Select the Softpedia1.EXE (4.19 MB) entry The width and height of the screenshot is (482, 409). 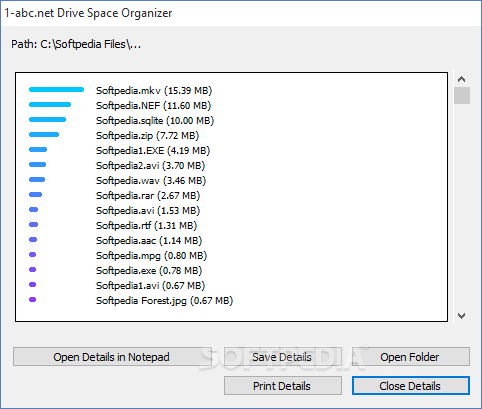153,151
